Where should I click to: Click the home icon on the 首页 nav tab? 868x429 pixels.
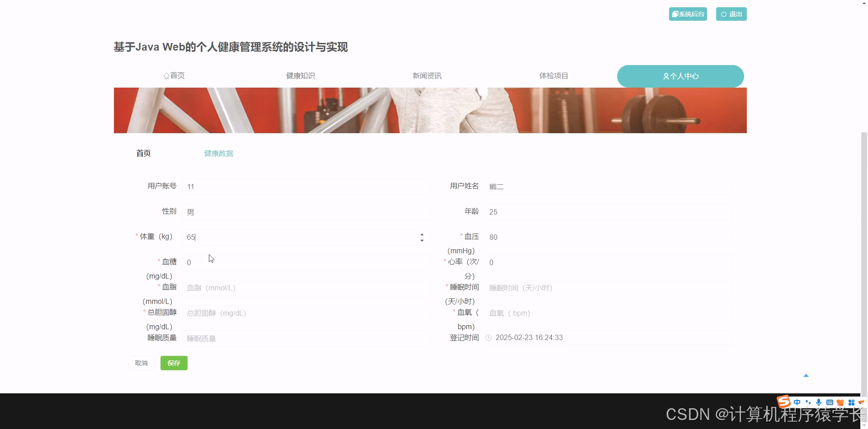[x=166, y=76]
